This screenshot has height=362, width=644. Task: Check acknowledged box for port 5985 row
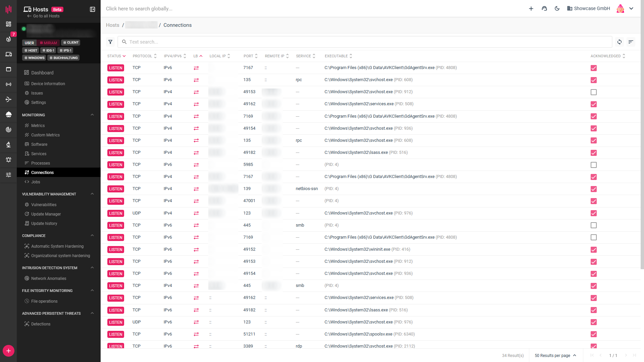(593, 165)
